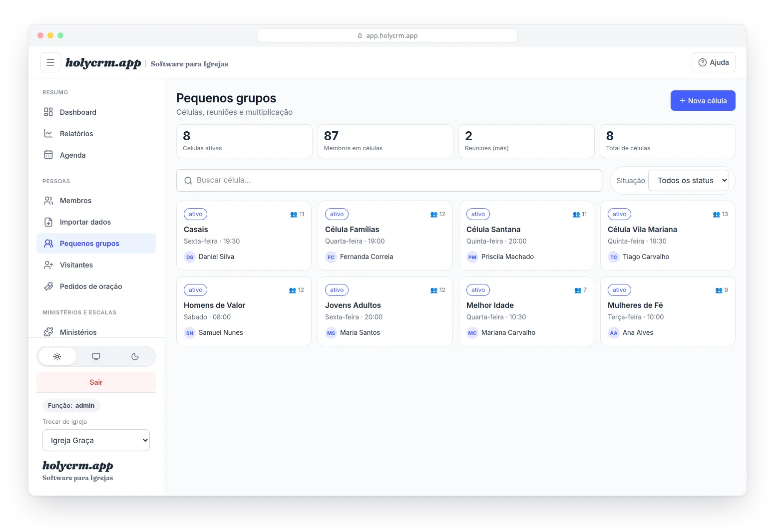The width and height of the screenshot is (775, 532).
Task: Click the Sair logout button
Action: click(x=96, y=382)
